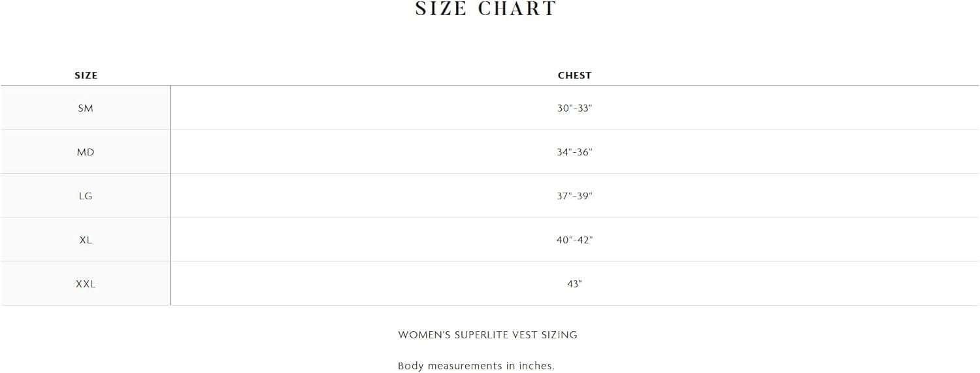
Task: Click the SM size row label
Action: tap(86, 108)
